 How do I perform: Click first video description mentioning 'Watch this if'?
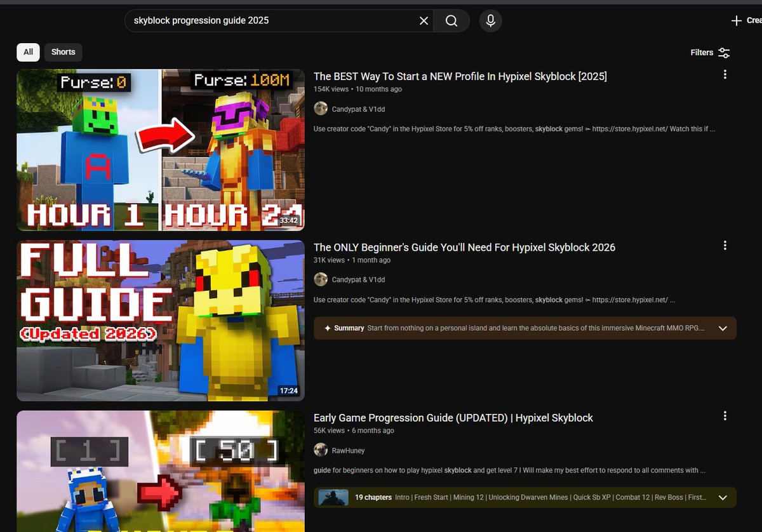tap(514, 129)
